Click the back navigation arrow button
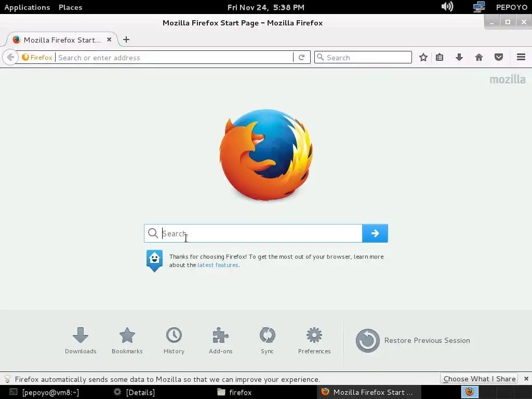Screen dimensions: 532x399 coord(10,57)
